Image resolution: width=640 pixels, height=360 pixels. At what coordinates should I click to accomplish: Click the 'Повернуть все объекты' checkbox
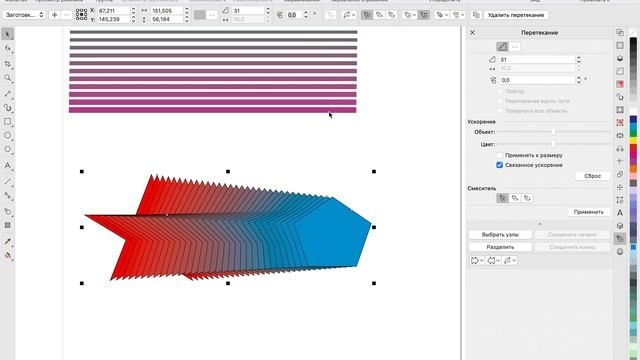pos(500,111)
